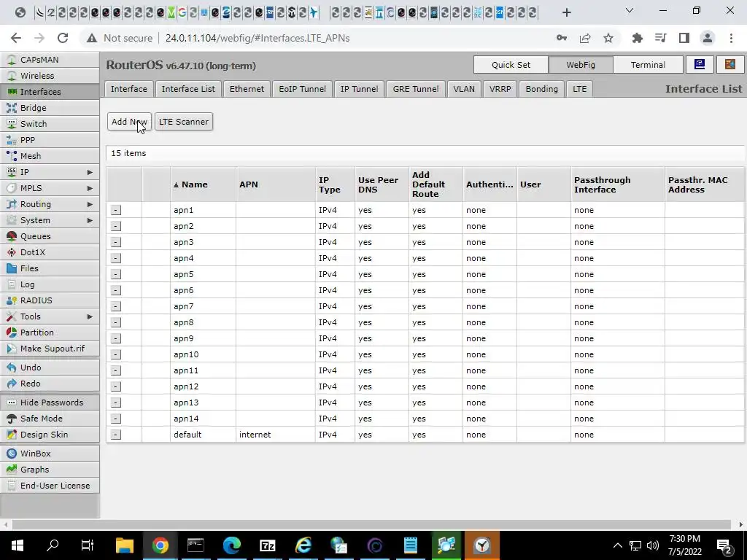The image size is (747, 560).
Task: Open End-User License
Action: pyautogui.click(x=50, y=486)
